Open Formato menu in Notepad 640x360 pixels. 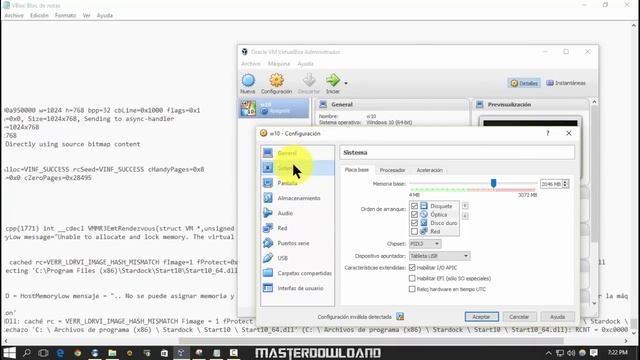pos(65,16)
